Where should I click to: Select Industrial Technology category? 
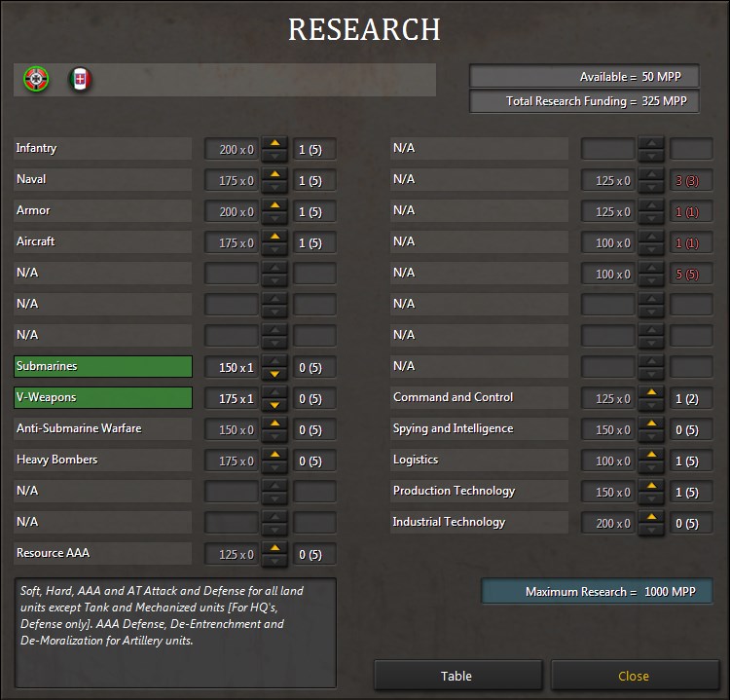[x=479, y=523]
